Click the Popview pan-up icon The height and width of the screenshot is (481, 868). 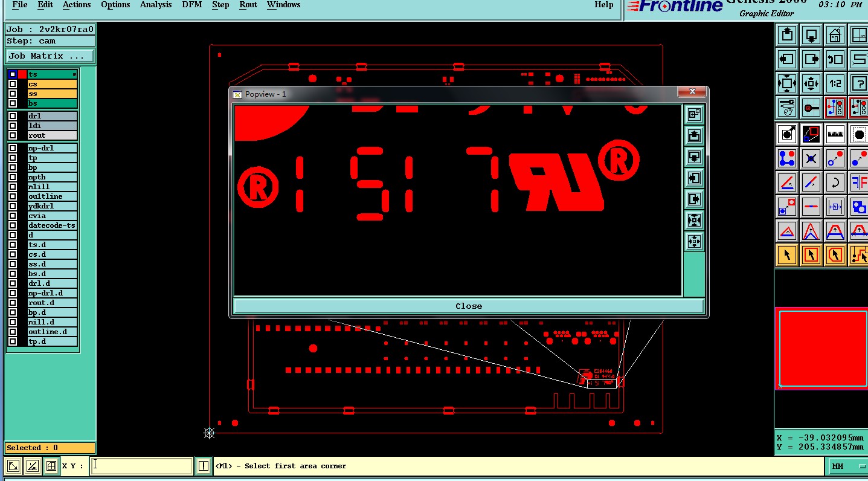[x=694, y=135]
